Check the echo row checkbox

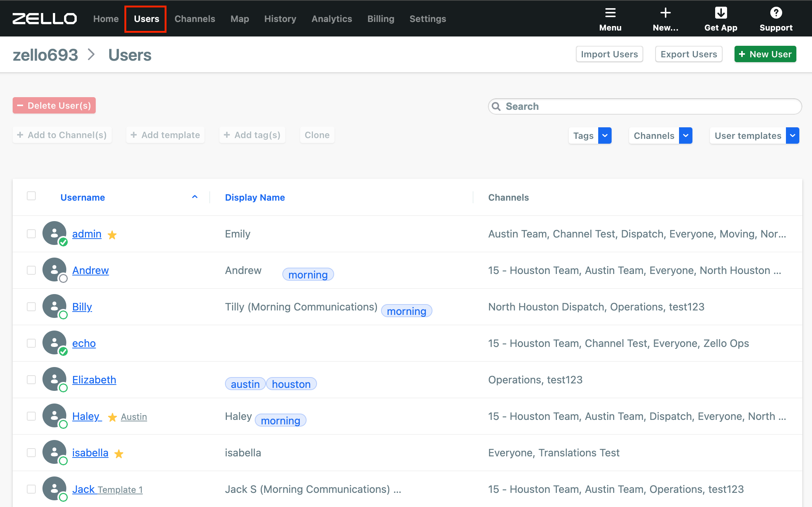(31, 343)
